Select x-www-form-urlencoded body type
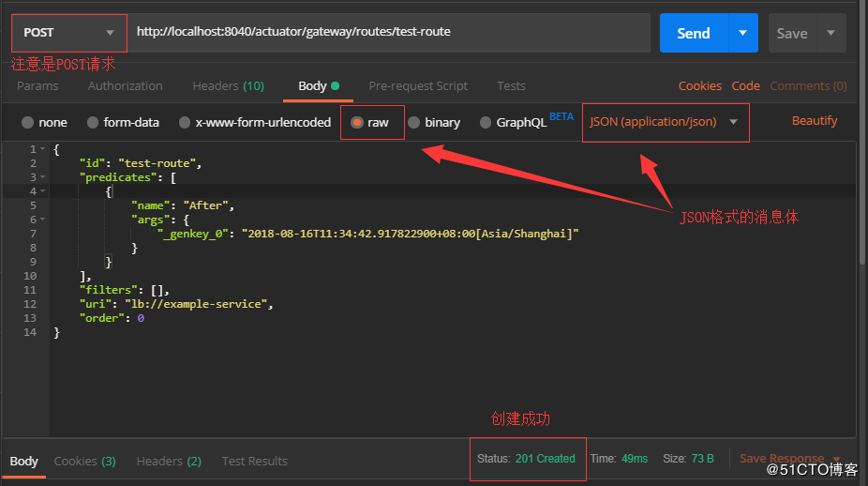 (255, 123)
